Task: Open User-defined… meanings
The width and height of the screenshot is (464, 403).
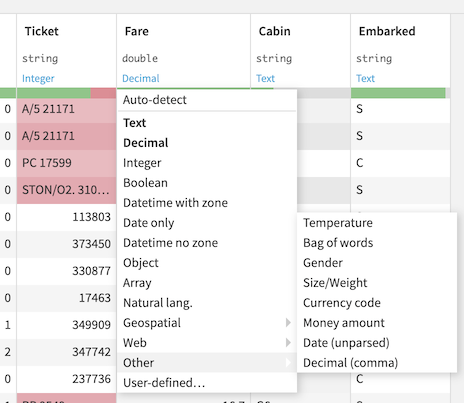Action: [207, 383]
